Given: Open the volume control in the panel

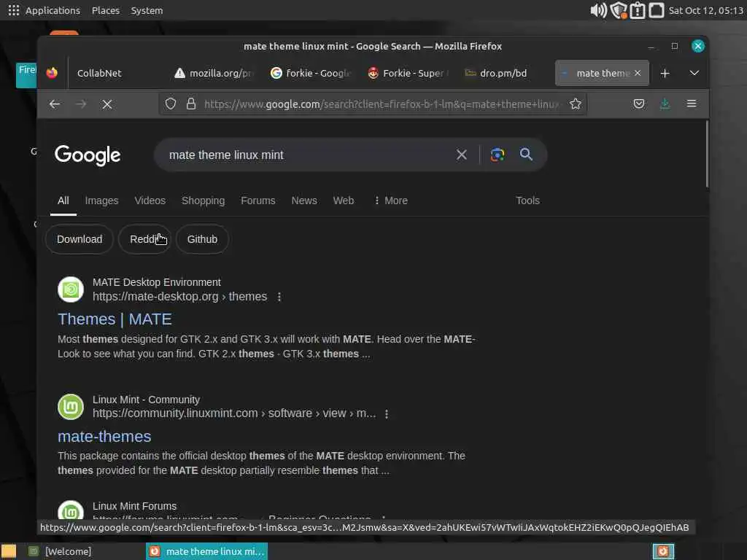Looking at the screenshot, I should pyautogui.click(x=598, y=10).
